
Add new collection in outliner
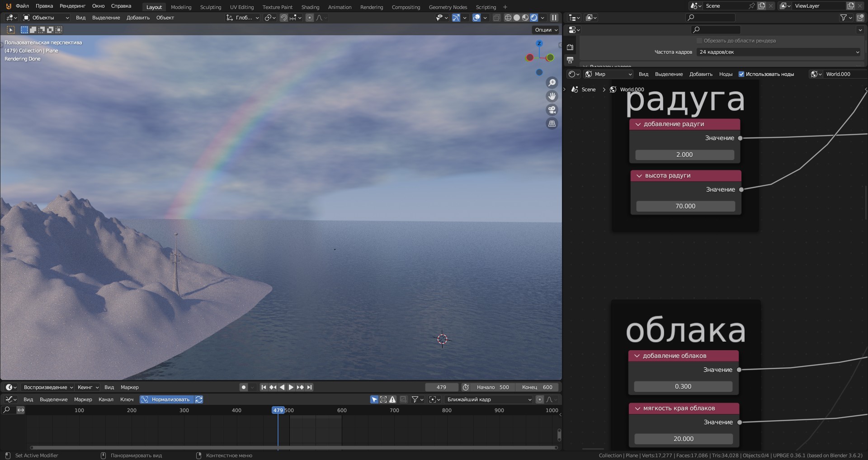click(860, 18)
